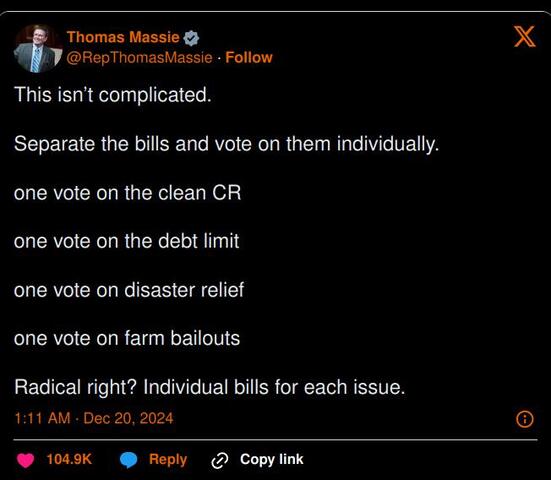Open Thomas Massie's profile picture
551x480 pixels.
click(x=38, y=48)
